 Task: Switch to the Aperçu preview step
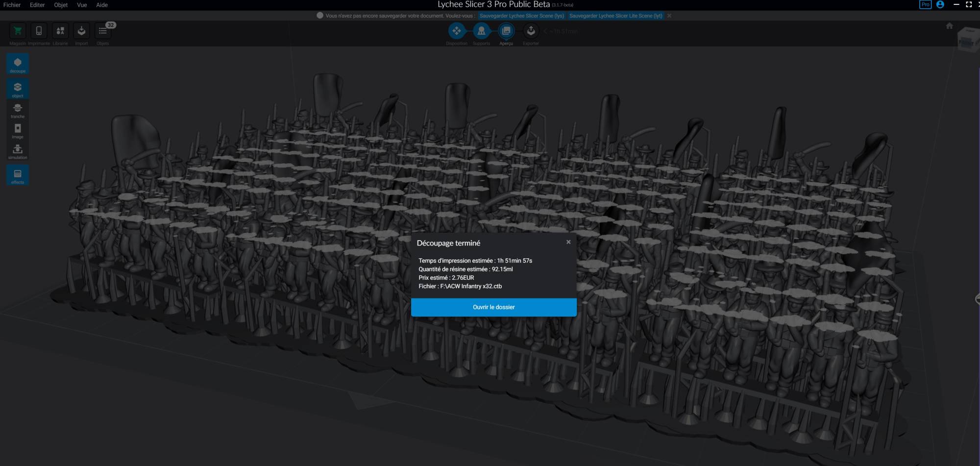(506, 31)
